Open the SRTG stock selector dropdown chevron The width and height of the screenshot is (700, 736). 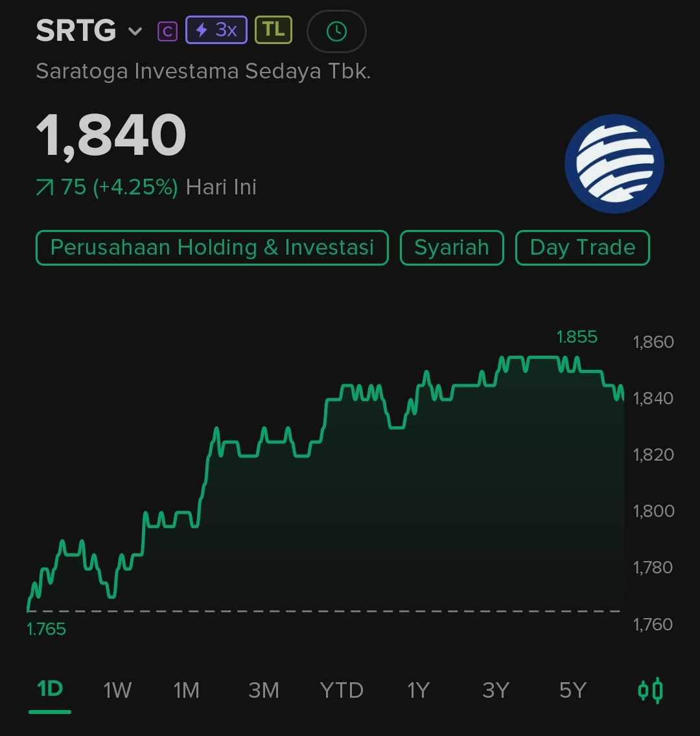(x=135, y=32)
